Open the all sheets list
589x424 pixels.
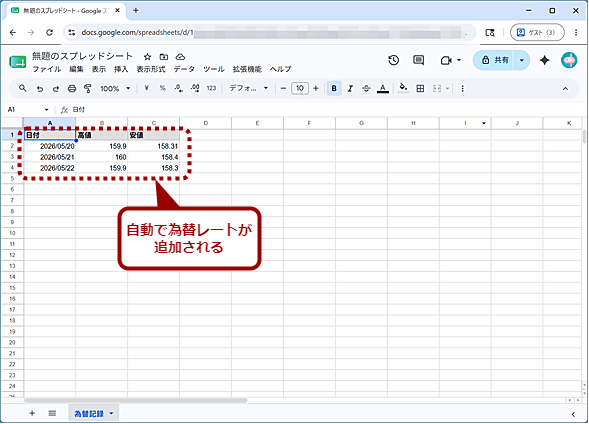(x=52, y=413)
